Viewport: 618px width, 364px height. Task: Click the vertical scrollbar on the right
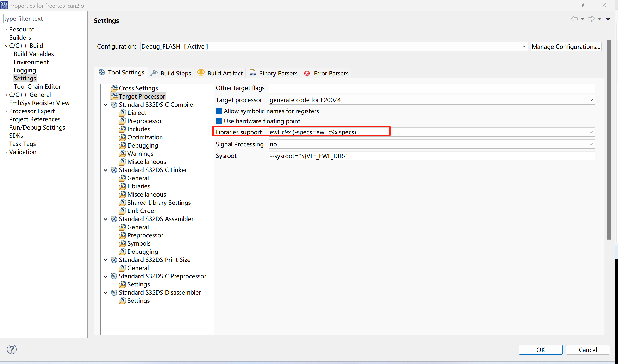coord(609,139)
